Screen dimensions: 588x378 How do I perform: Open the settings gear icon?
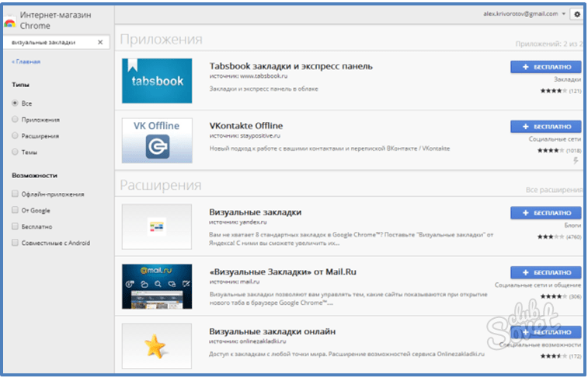(x=577, y=14)
